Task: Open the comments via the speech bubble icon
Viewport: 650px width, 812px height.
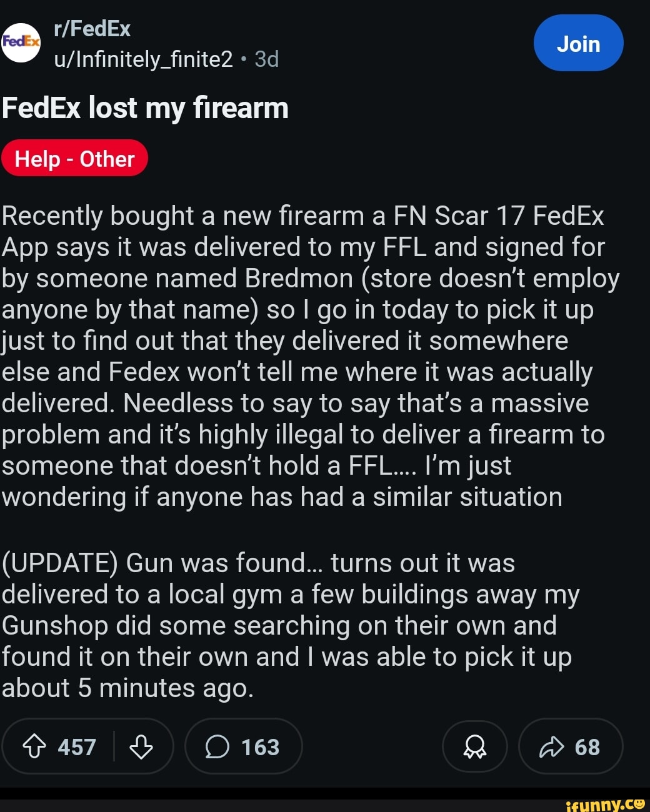Action: pyautogui.click(x=217, y=746)
